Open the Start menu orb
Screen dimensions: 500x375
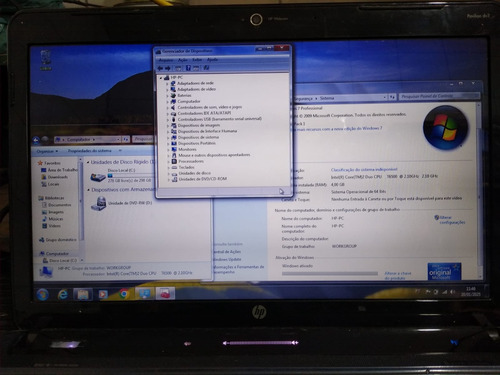[x=42, y=294]
